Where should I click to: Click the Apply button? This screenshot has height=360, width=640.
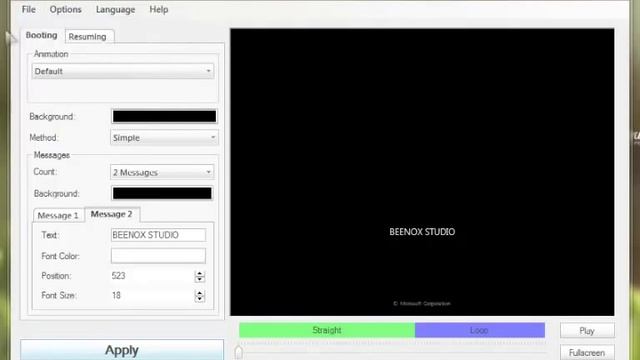122,350
